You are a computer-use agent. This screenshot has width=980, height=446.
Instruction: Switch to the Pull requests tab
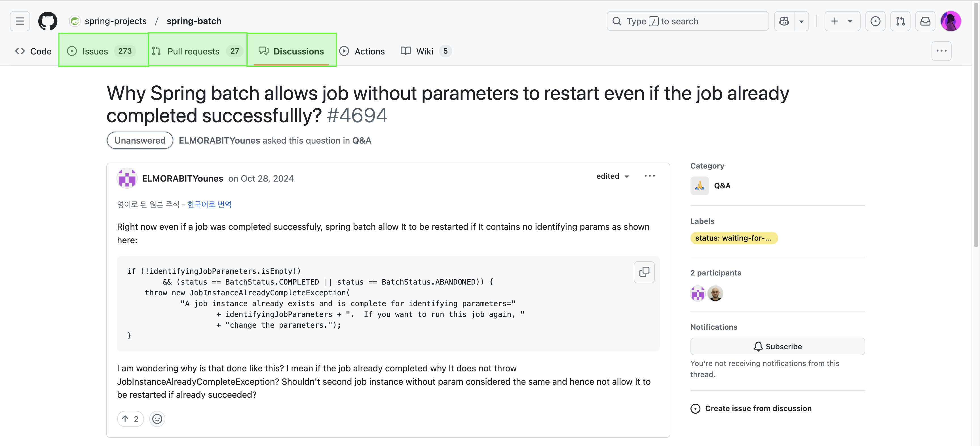(197, 51)
